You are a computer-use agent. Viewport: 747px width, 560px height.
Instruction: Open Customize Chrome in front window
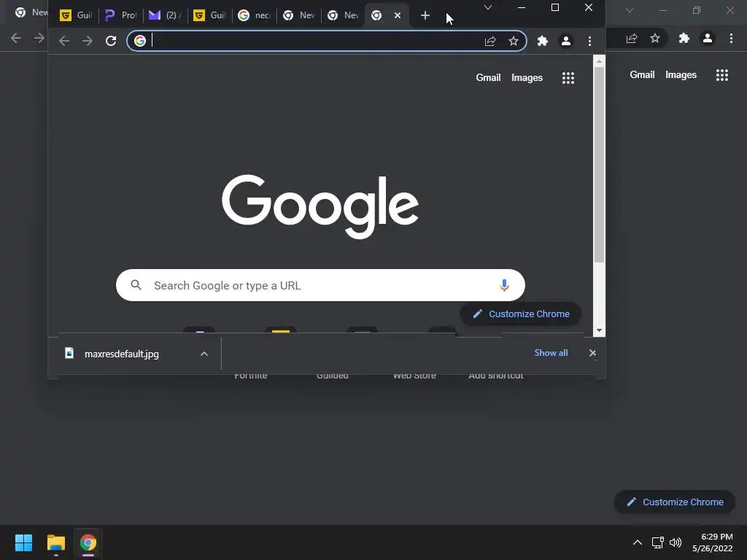pos(521,314)
